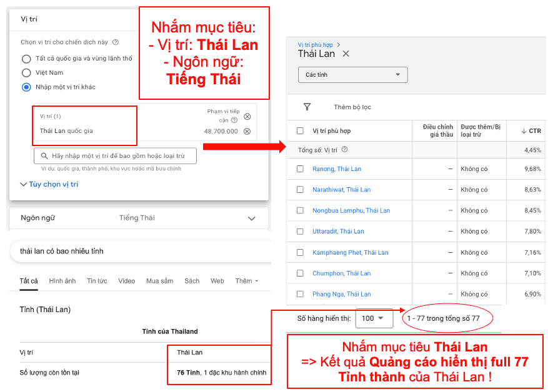Click location input 'Hãy nhập một vị trí'
The height and width of the screenshot is (392, 548).
(116, 155)
